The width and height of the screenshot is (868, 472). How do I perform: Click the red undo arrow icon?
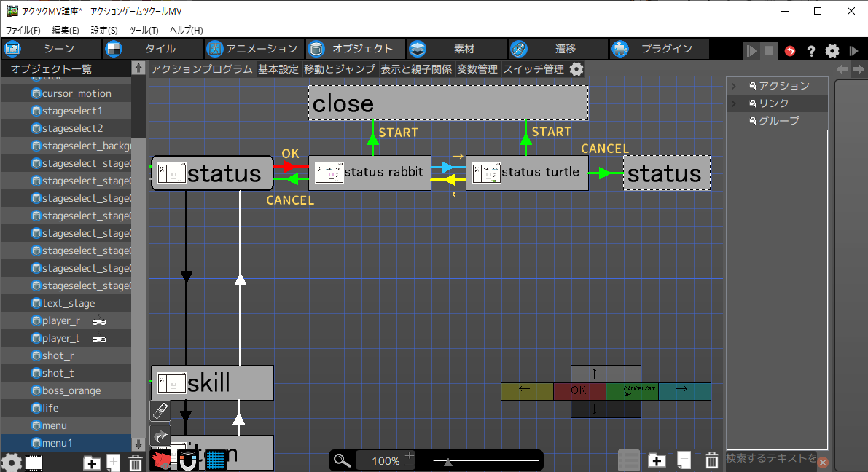pos(790,51)
